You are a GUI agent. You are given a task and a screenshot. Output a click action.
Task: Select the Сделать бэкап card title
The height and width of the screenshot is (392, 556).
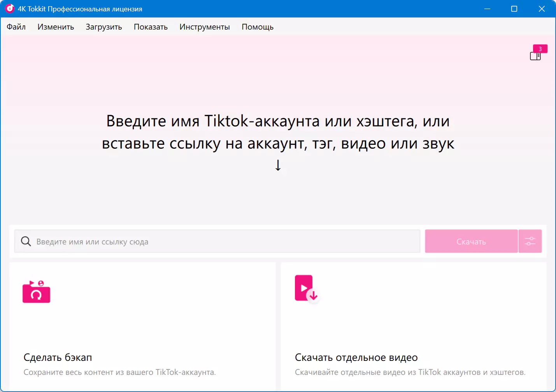58,357
